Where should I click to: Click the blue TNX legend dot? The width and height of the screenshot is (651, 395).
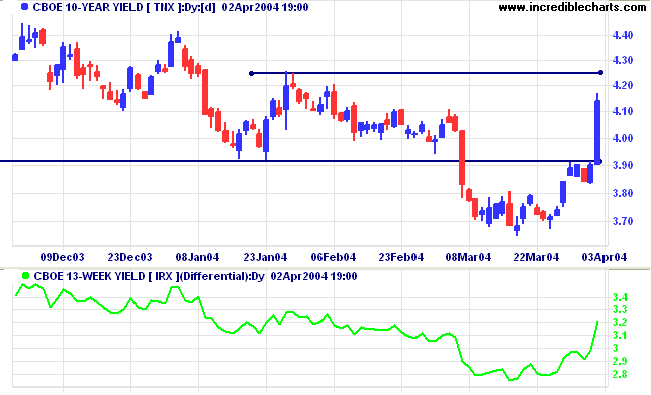(25, 7)
